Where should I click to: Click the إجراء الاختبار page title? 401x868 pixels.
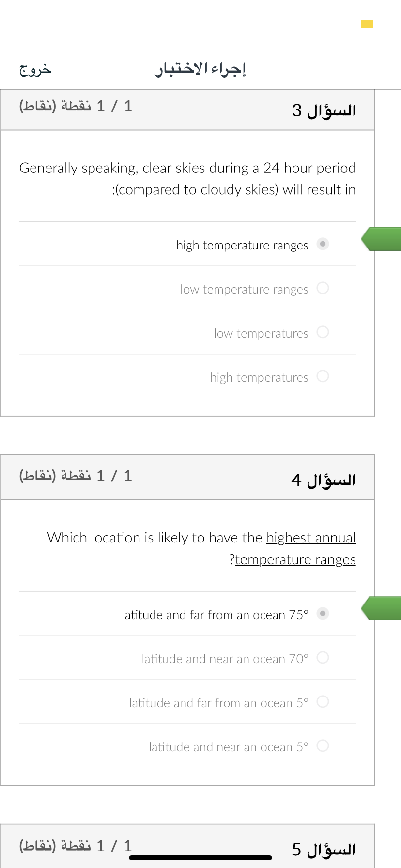pos(200,69)
